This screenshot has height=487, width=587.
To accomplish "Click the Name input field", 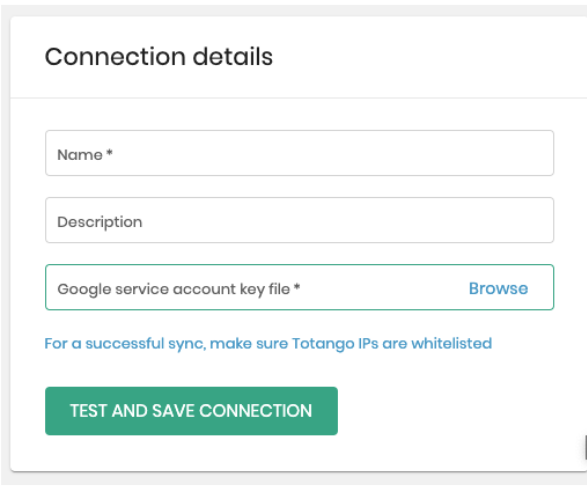I will [x=299, y=153].
